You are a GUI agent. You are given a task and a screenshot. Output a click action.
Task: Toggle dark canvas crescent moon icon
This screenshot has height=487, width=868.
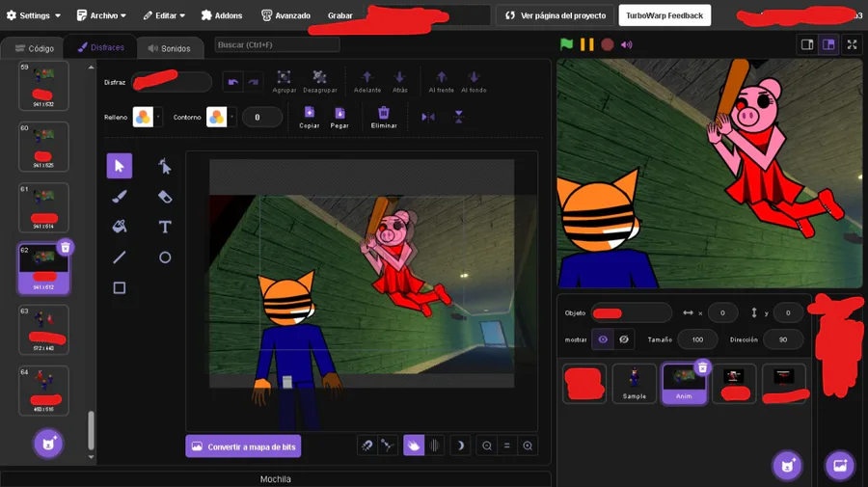460,446
